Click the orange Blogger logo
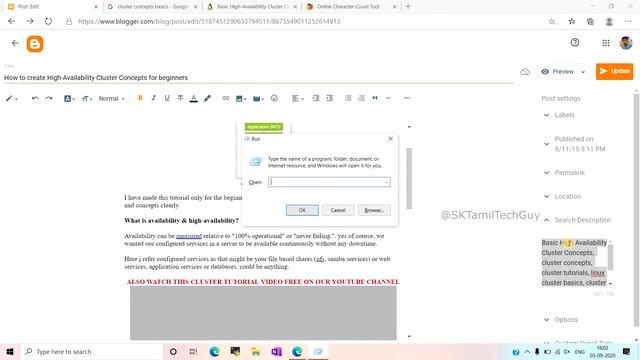640x360 pixels. coord(35,44)
